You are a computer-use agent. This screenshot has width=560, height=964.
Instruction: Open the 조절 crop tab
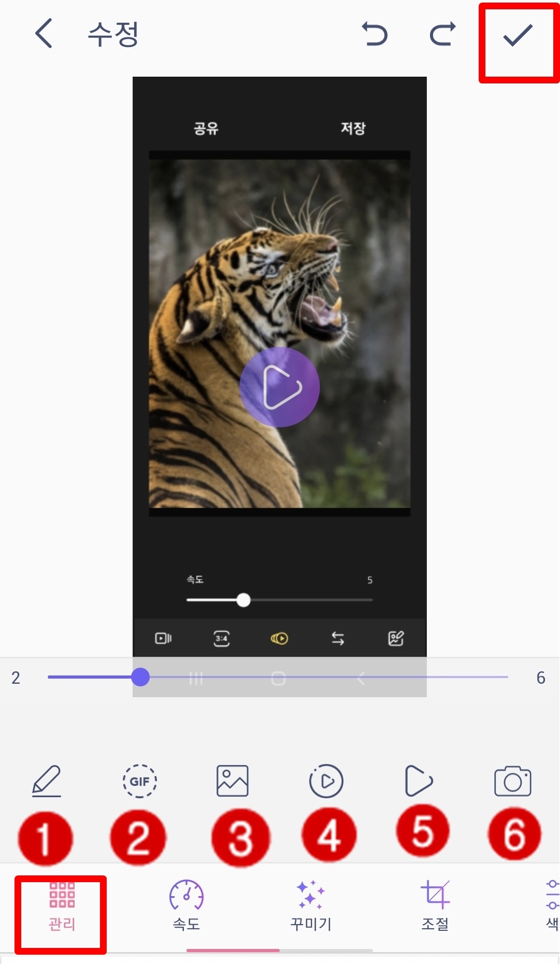click(435, 906)
